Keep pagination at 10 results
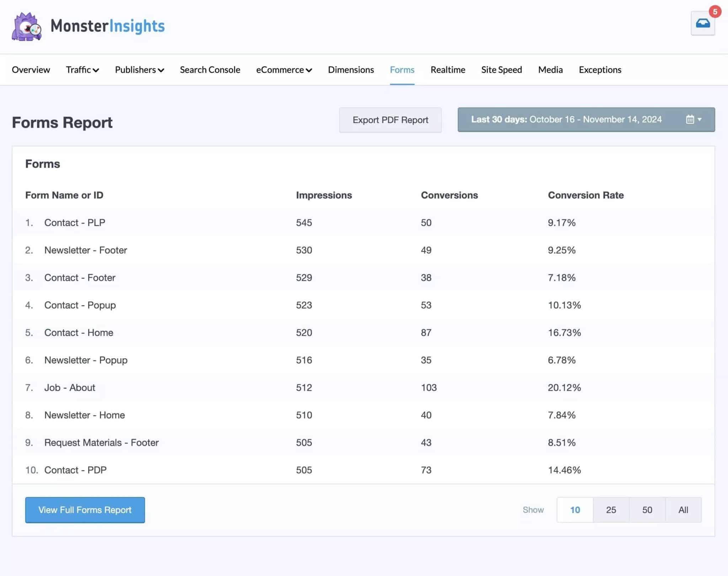 [x=574, y=509]
